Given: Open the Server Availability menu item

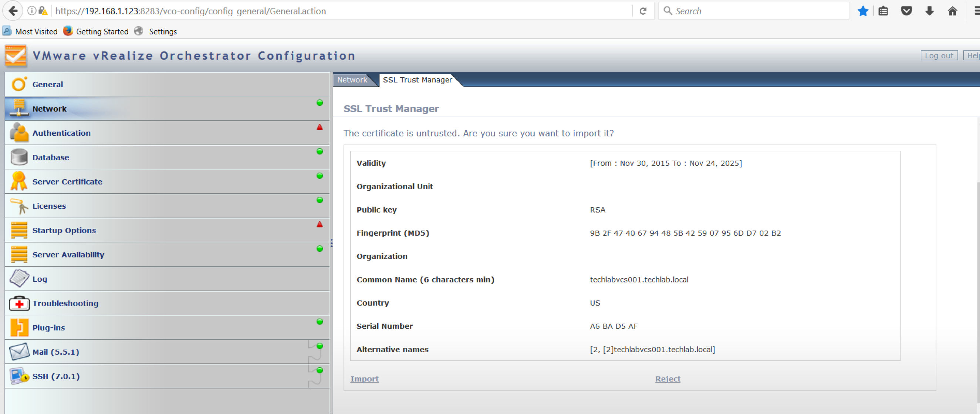Looking at the screenshot, I should [167, 254].
